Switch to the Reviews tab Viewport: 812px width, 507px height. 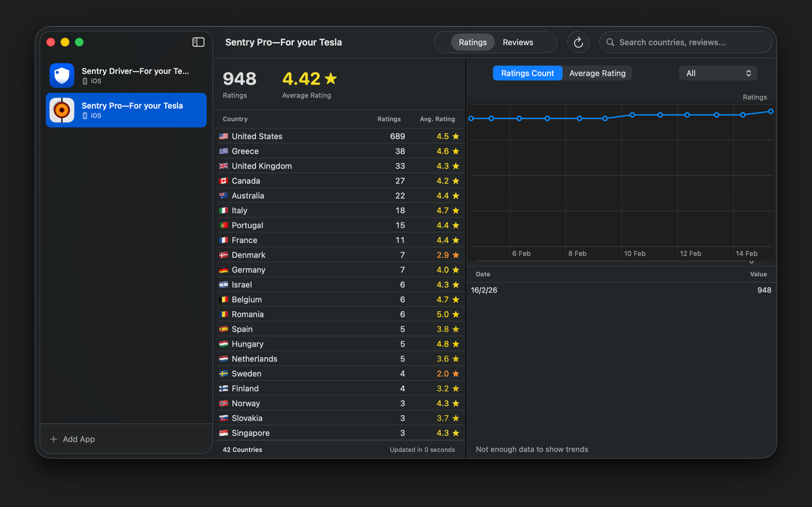point(518,42)
